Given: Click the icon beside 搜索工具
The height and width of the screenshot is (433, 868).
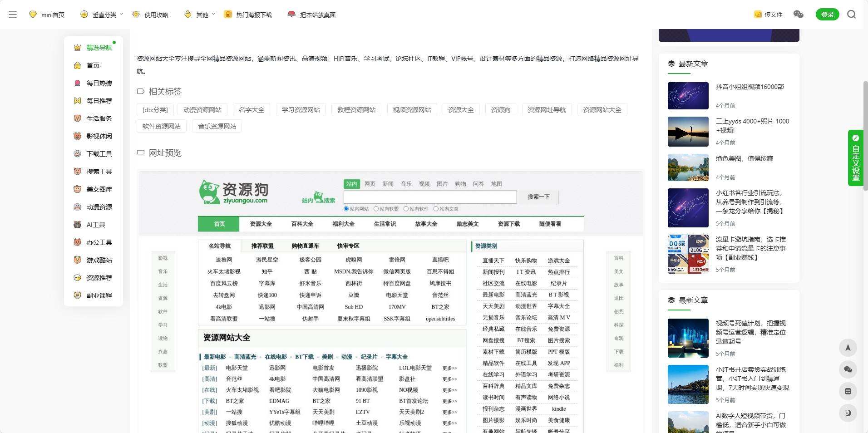Looking at the screenshot, I should [77, 172].
